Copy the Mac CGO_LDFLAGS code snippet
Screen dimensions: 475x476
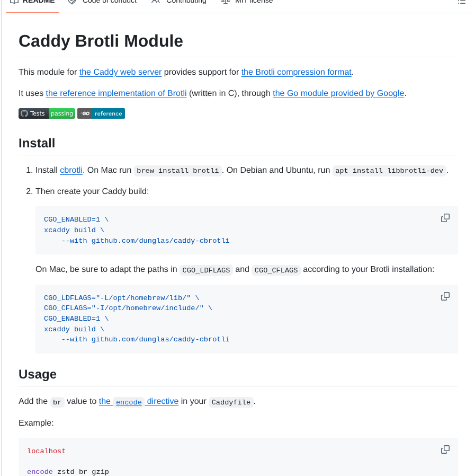click(445, 296)
